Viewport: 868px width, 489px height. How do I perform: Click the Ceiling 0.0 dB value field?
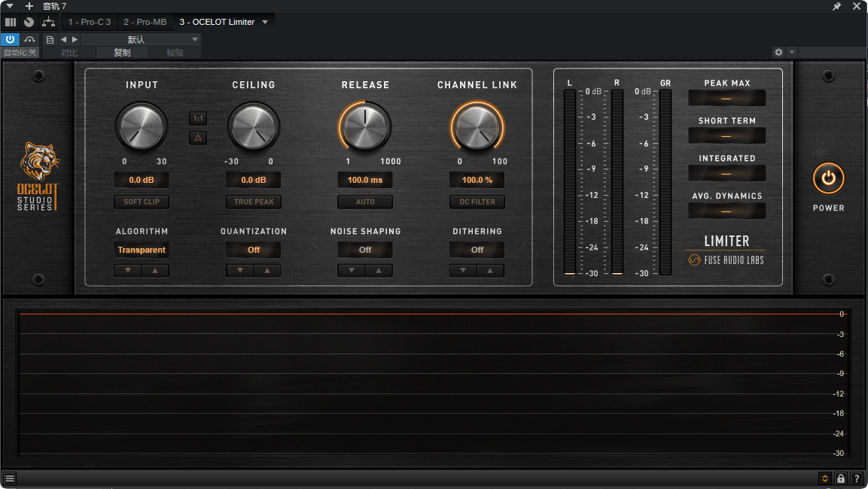click(254, 180)
